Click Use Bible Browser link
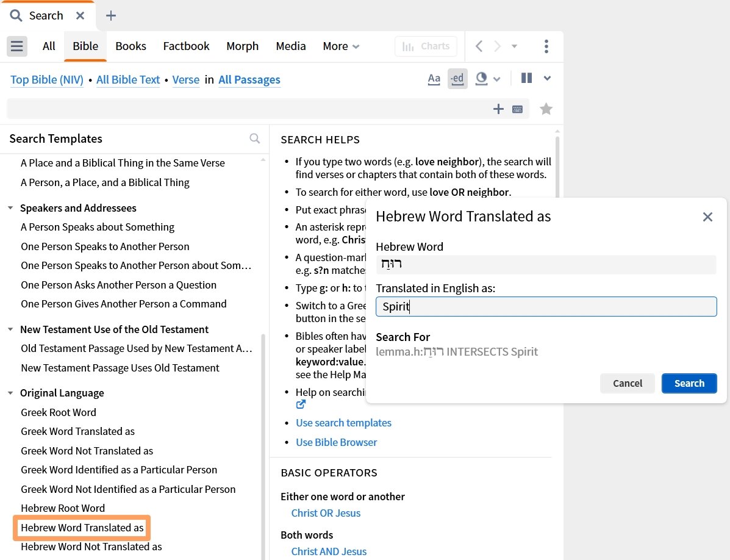 coord(336,442)
